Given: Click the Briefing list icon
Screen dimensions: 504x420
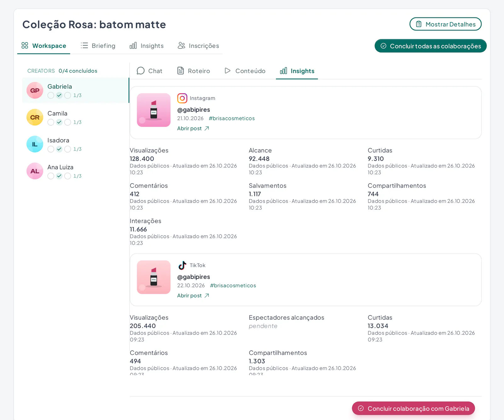Looking at the screenshot, I should click(84, 46).
